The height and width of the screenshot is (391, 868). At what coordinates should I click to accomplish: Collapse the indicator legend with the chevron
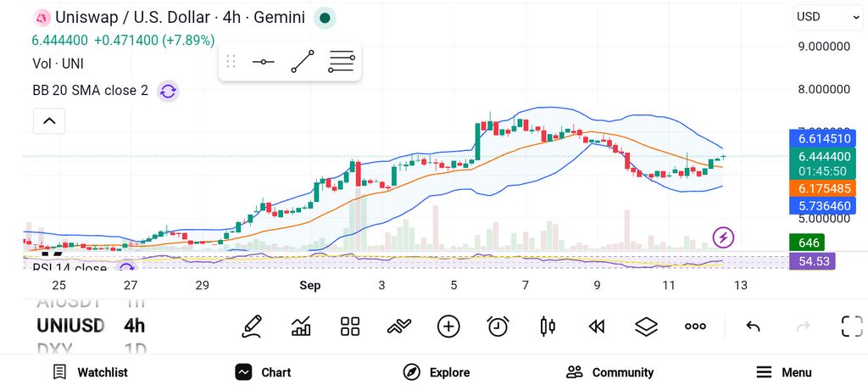coord(49,120)
